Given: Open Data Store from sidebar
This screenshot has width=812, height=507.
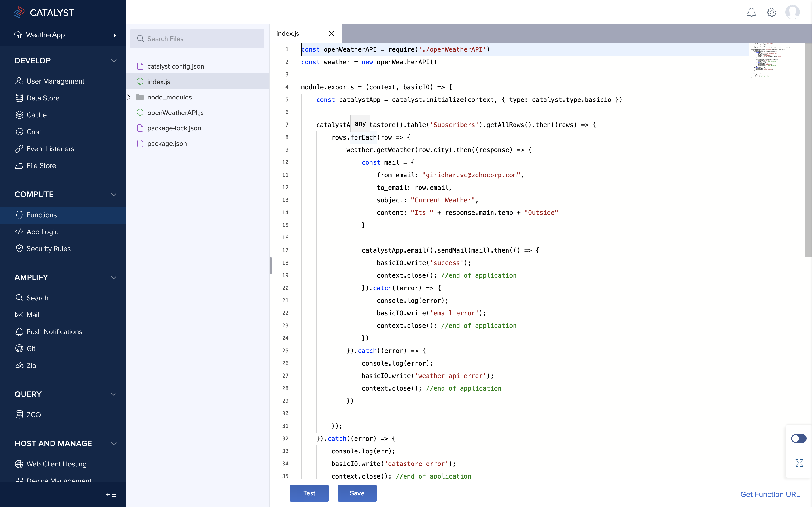Looking at the screenshot, I should pyautogui.click(x=43, y=98).
